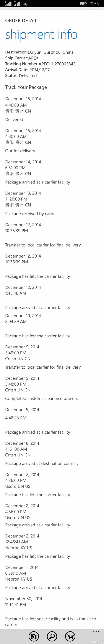Expand the app bar ellipsis menu
The image size is (104, 644).
(96, 632)
